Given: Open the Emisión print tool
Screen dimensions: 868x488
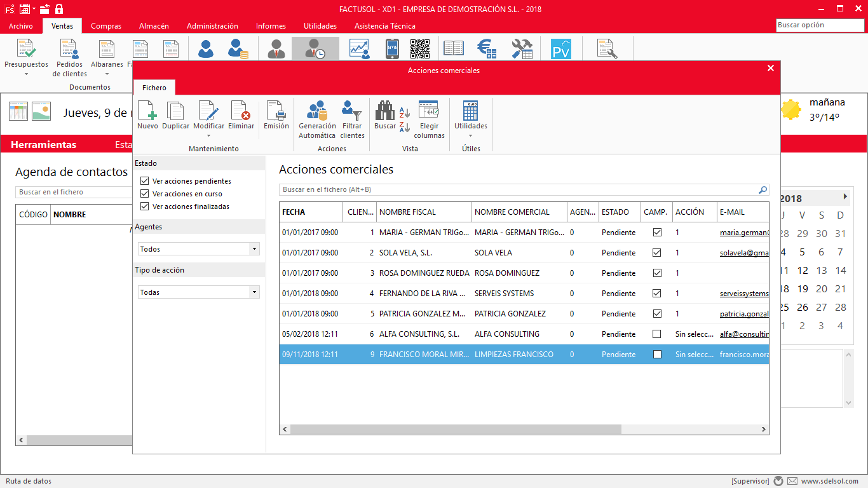Looking at the screenshot, I should (276, 114).
